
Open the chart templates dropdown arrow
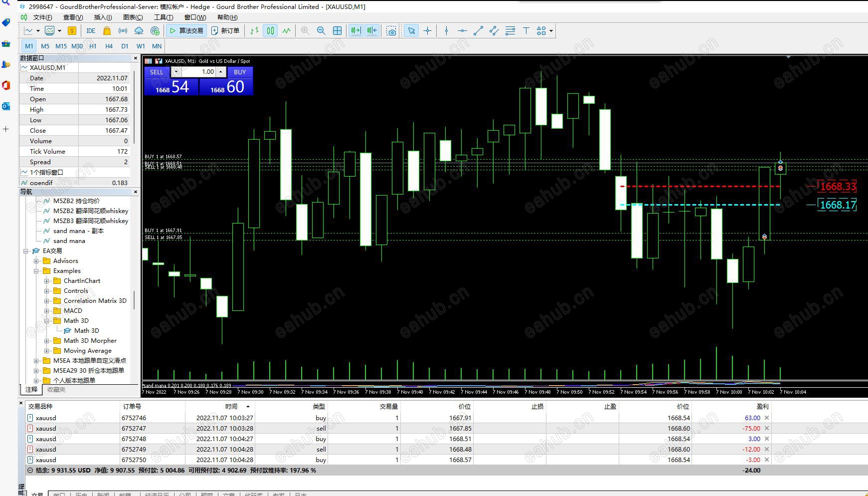pyautogui.click(x=59, y=31)
